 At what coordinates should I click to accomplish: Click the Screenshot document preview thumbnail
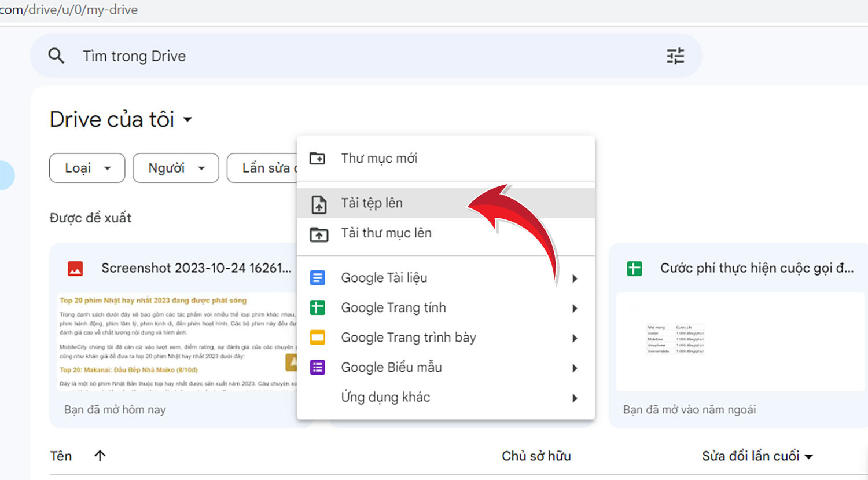click(x=176, y=342)
